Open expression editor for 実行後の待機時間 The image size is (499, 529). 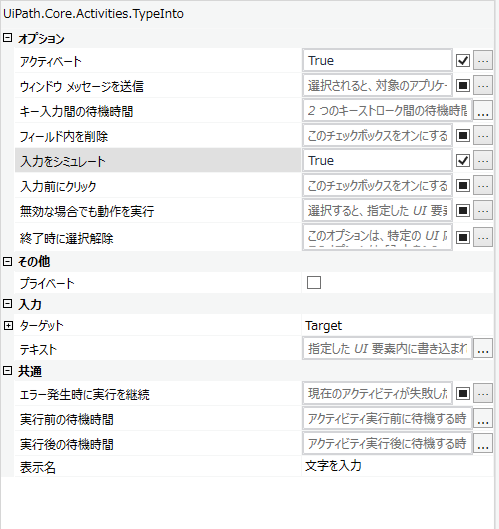coord(483,444)
